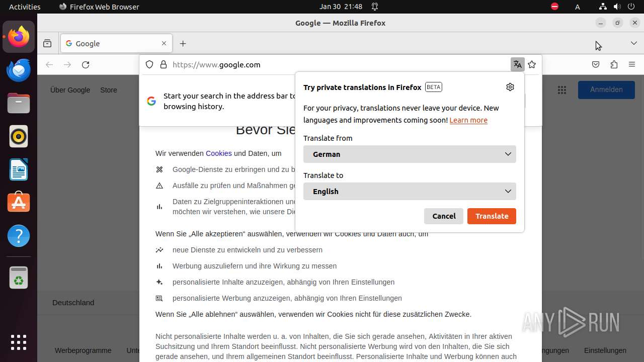Screen dimensions: 644x362
Task: Show Applications grid in dock
Action: pyautogui.click(x=19, y=342)
